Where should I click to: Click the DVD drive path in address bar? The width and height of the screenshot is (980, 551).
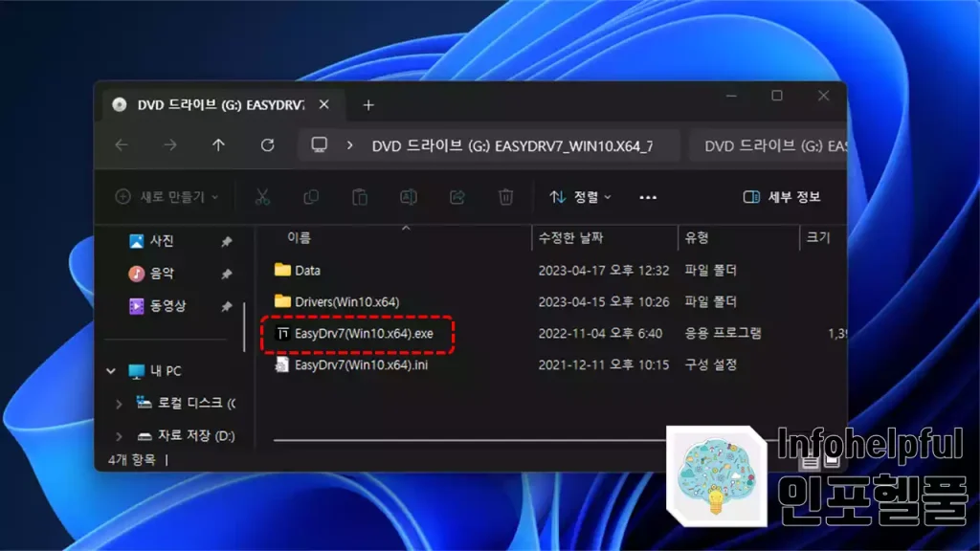512,146
